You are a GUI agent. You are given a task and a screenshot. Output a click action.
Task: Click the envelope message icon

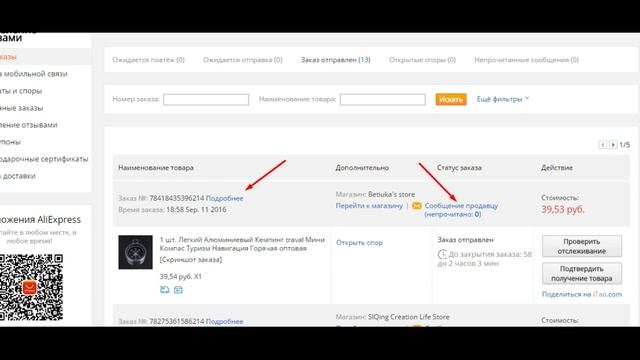coord(417,206)
